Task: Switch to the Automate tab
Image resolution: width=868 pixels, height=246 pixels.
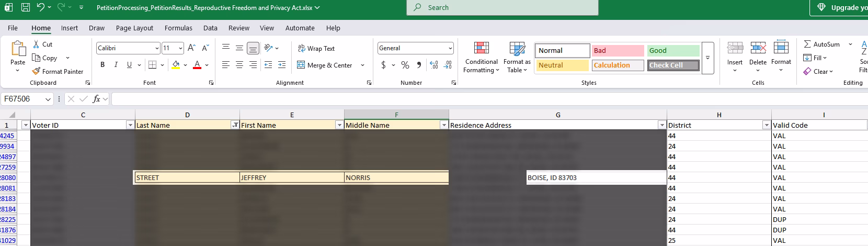Action: [x=300, y=28]
